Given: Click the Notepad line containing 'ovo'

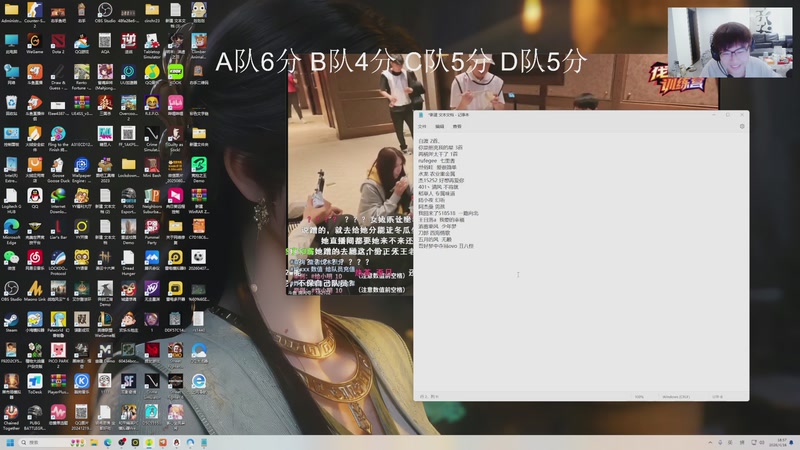Looking at the screenshot, I should coord(446,246).
